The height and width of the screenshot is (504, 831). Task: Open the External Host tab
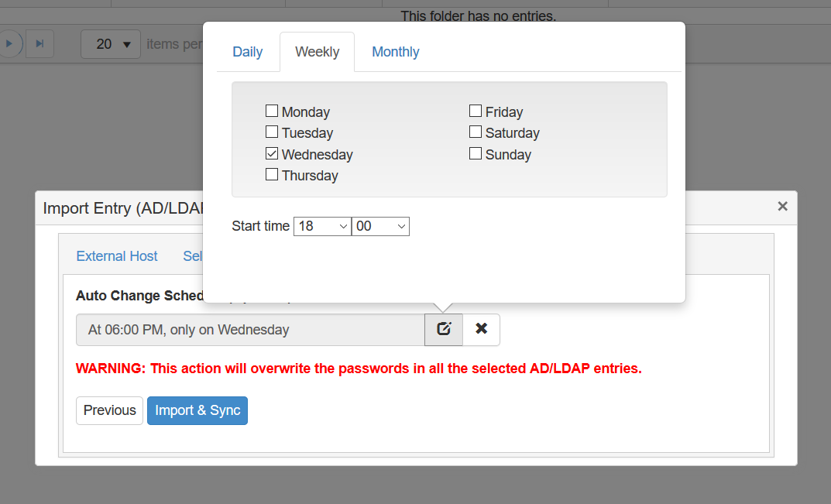click(x=117, y=256)
